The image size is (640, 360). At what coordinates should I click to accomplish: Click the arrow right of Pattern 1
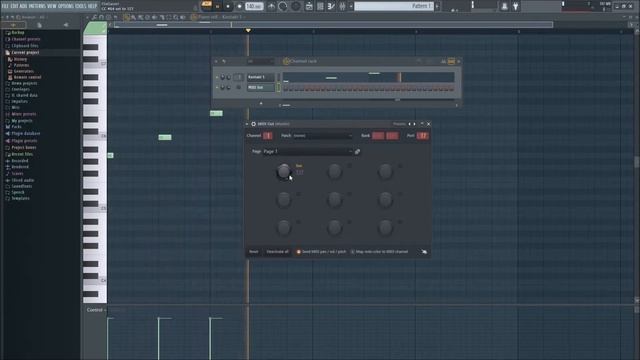pos(437,6)
